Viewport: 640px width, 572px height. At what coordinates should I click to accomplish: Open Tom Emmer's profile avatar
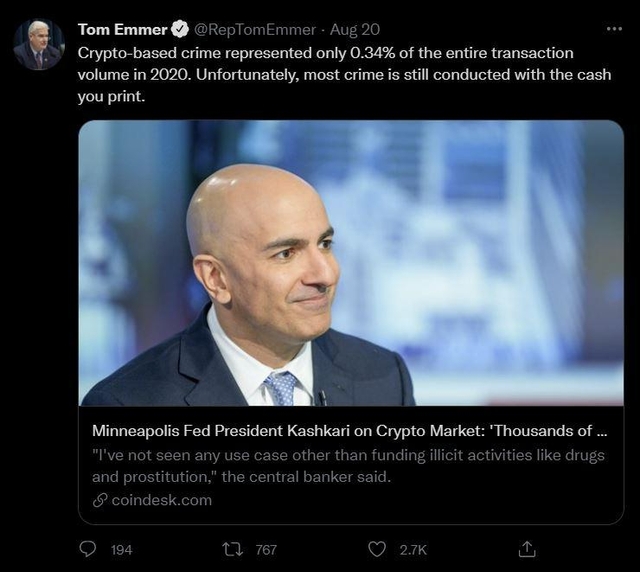click(x=38, y=44)
